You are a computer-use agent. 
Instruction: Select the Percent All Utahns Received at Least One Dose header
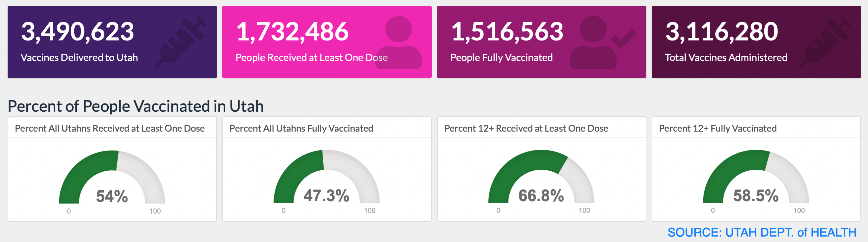click(110, 128)
